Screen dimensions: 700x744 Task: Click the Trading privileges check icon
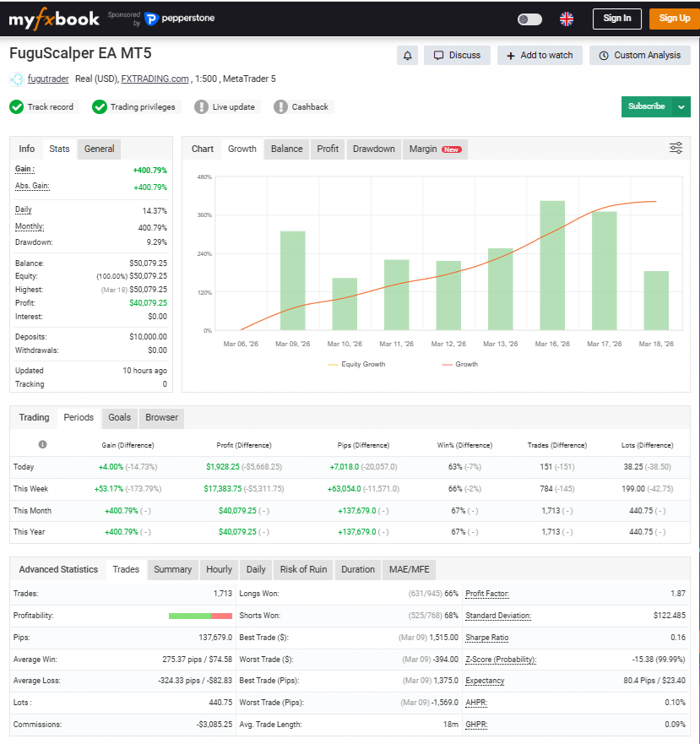pos(99,106)
